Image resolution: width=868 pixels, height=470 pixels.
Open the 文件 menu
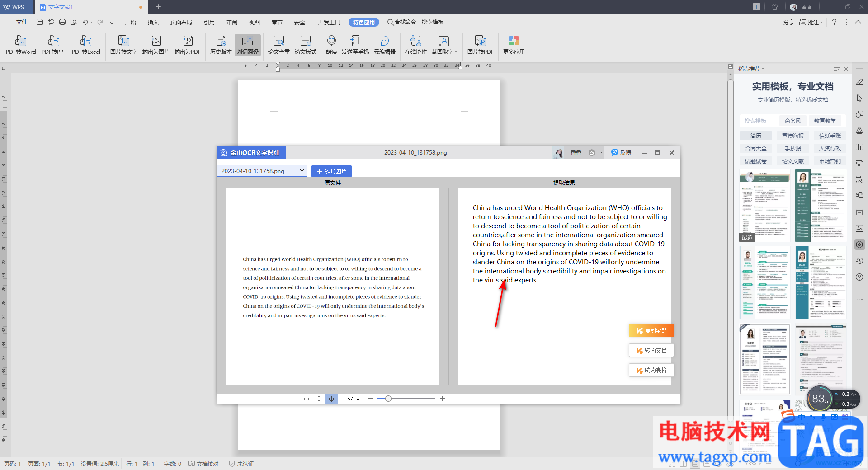(x=17, y=22)
